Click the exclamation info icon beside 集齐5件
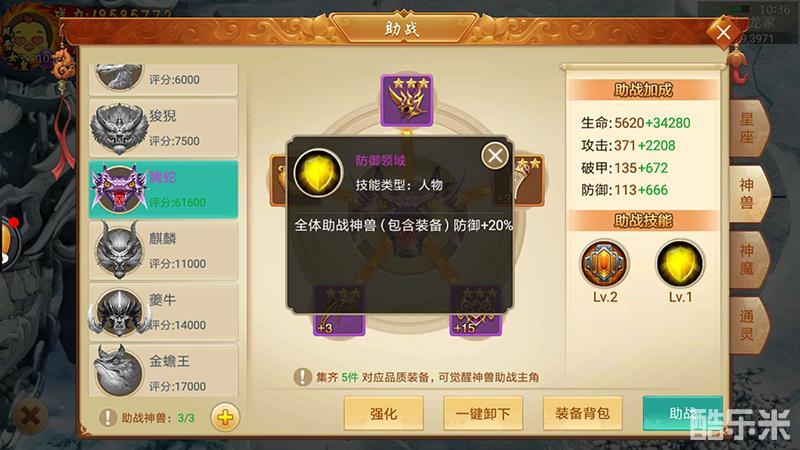 (303, 378)
